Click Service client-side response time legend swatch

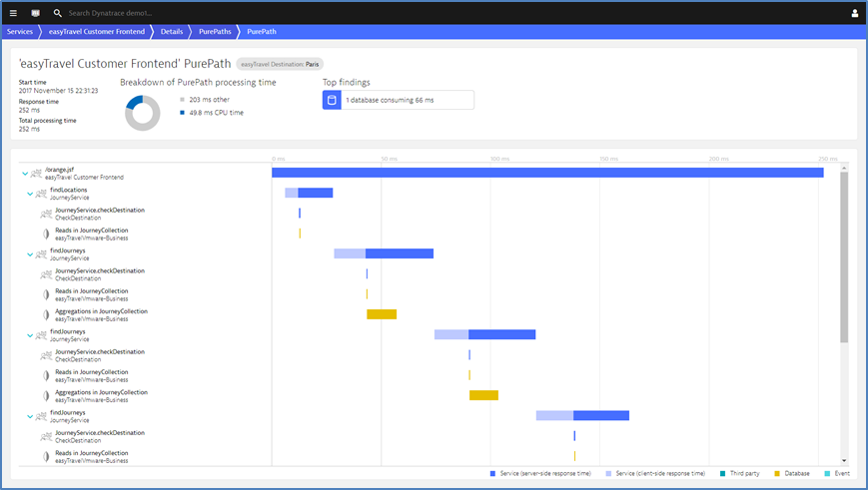click(x=608, y=473)
